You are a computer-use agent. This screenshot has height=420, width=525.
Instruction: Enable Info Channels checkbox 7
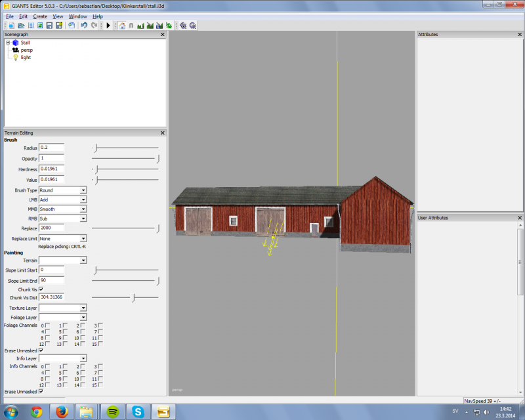100,373
